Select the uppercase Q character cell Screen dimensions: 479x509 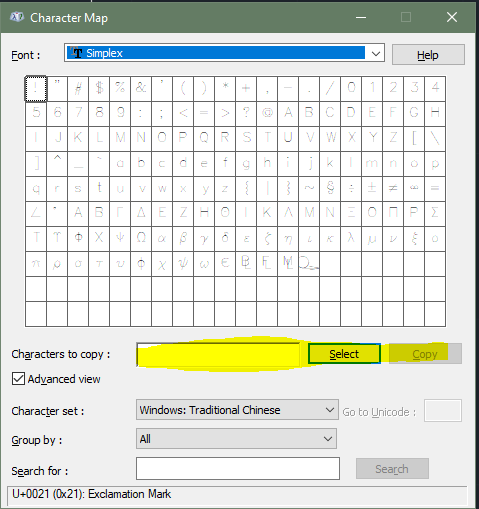[x=204, y=139]
